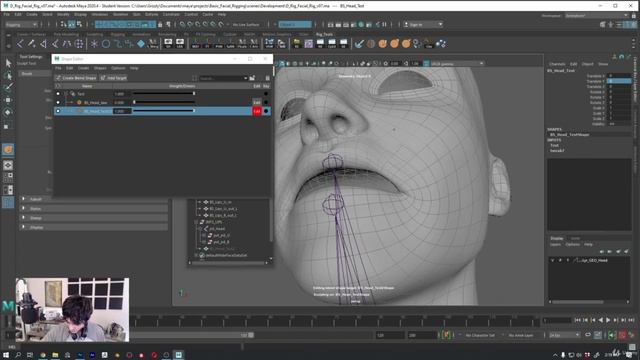Screen dimensions: 640x360
Task: Click the yellow folder shelf icon
Action: [297, 43]
